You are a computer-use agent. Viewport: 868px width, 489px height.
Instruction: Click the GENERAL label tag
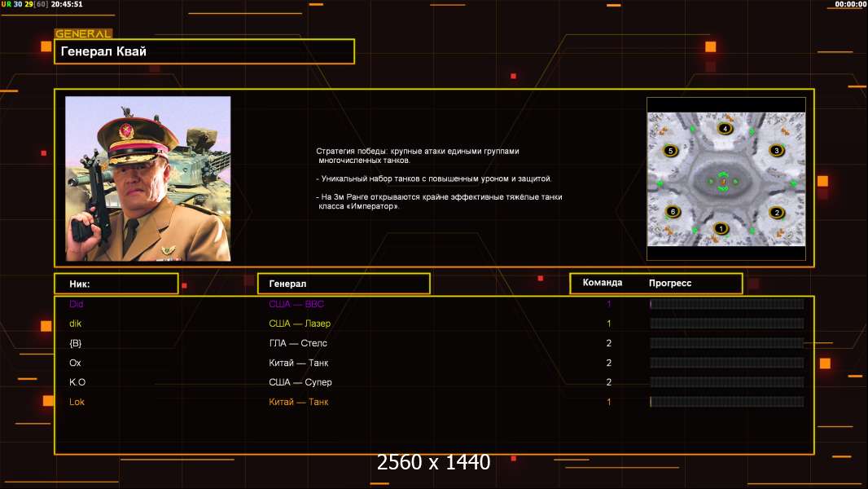click(x=82, y=34)
